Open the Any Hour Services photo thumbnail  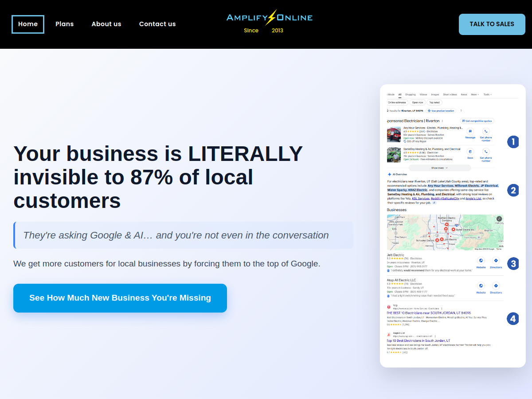point(394,134)
